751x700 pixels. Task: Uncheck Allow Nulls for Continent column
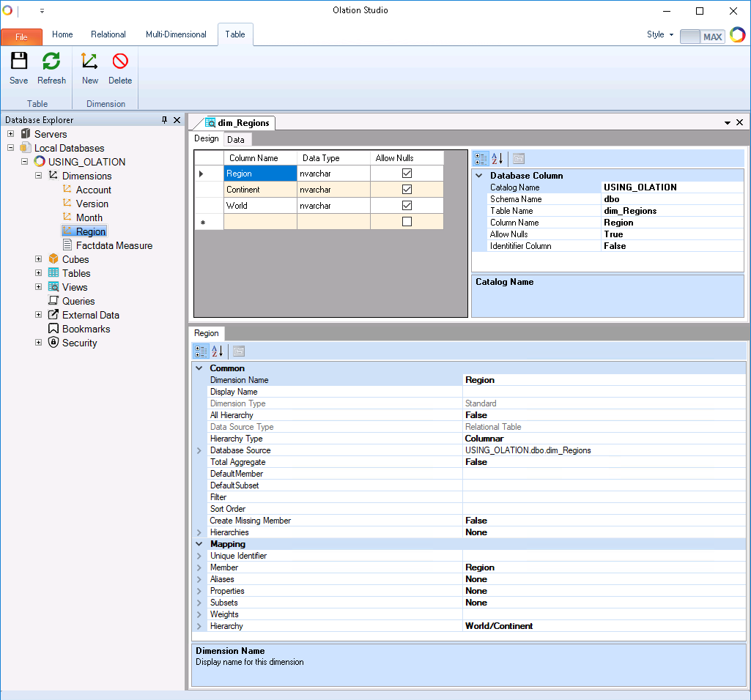[407, 190]
